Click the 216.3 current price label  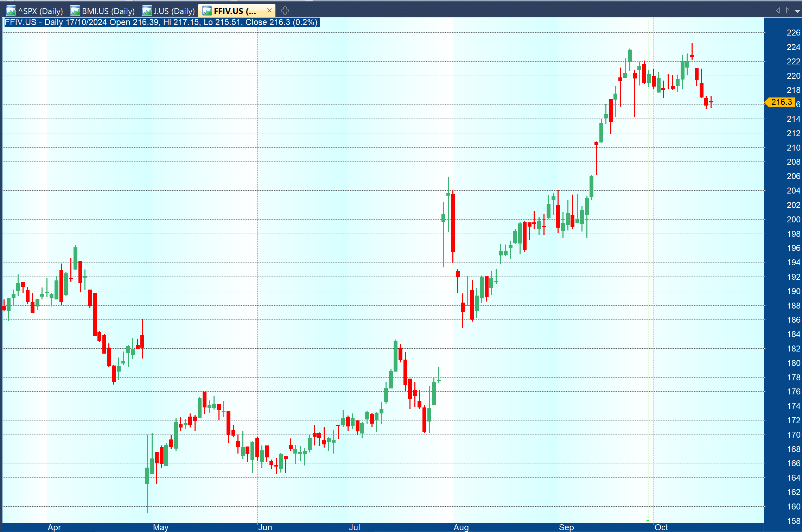tap(780, 102)
